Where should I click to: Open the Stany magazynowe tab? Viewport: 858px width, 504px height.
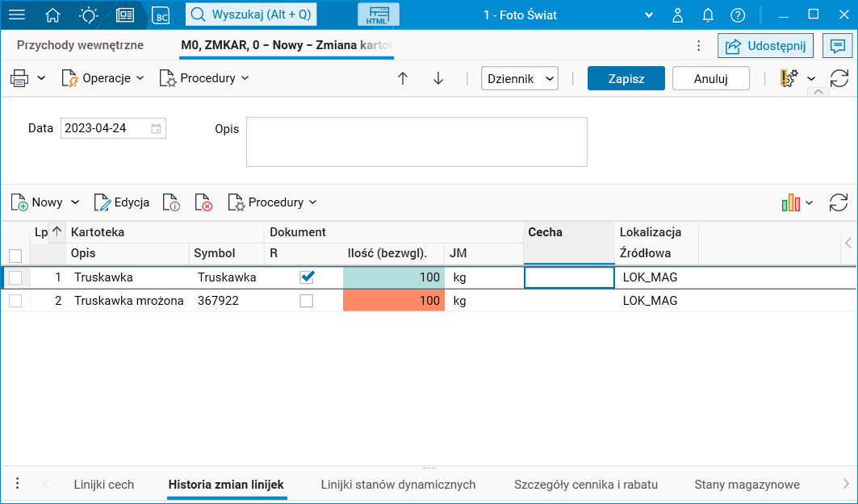coord(747,485)
